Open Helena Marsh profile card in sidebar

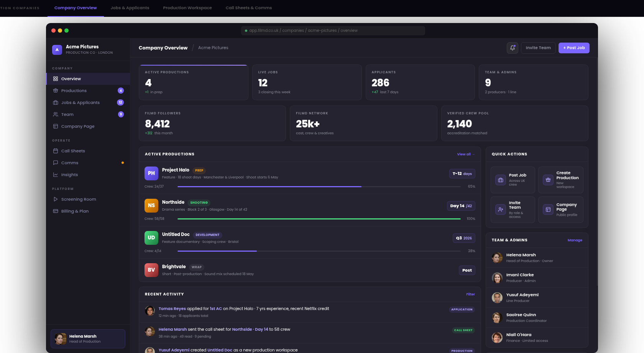[88, 339]
